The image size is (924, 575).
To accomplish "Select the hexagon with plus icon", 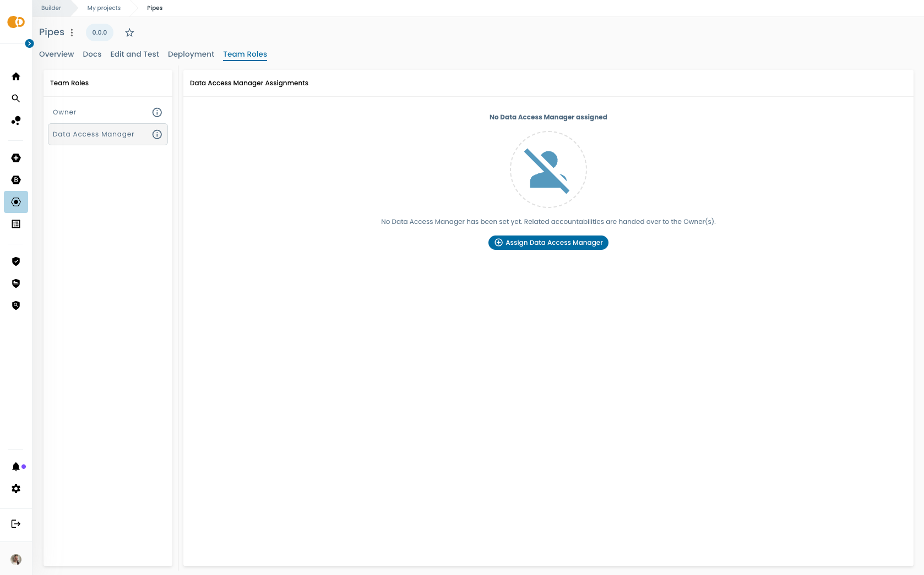I will click(16, 158).
